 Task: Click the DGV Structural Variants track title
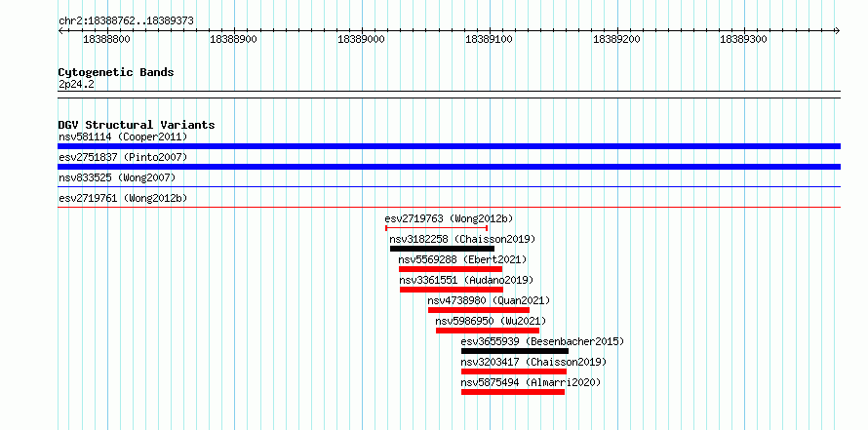click(x=137, y=125)
